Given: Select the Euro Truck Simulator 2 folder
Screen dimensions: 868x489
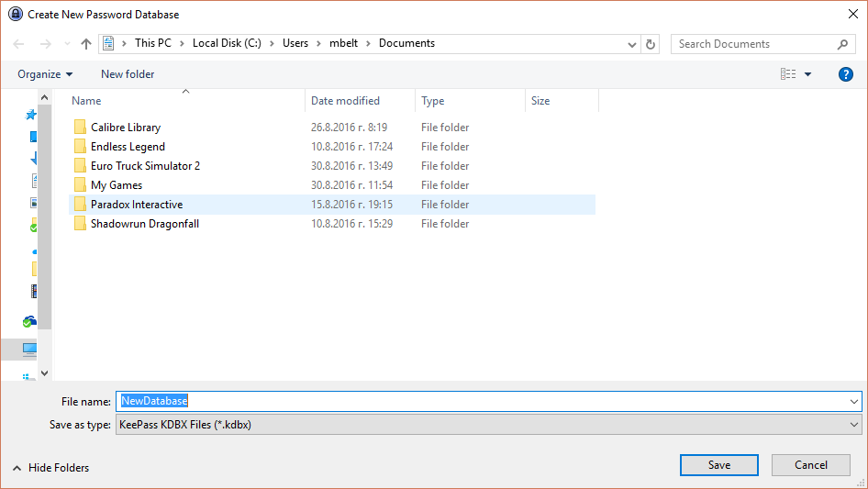Looking at the screenshot, I should click(145, 166).
